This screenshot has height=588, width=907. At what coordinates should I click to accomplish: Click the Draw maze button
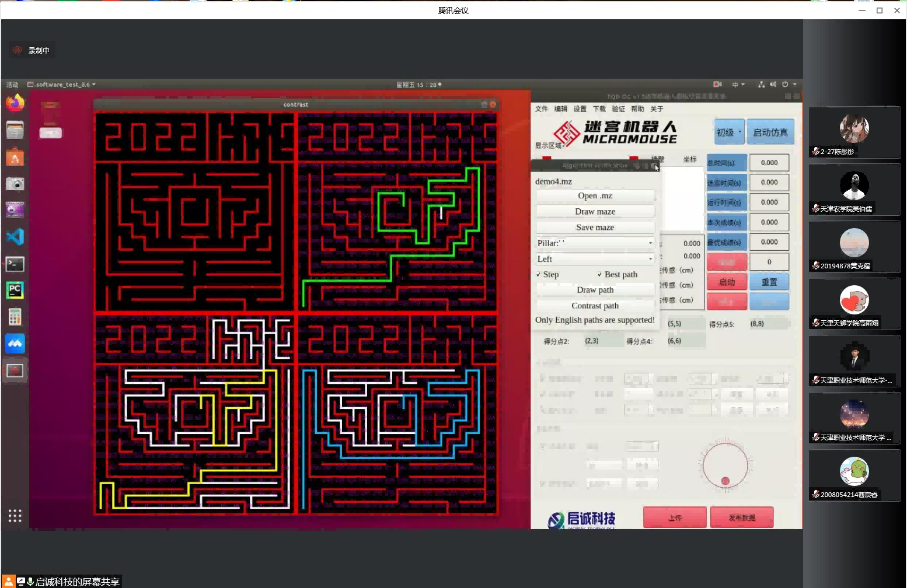pyautogui.click(x=595, y=212)
